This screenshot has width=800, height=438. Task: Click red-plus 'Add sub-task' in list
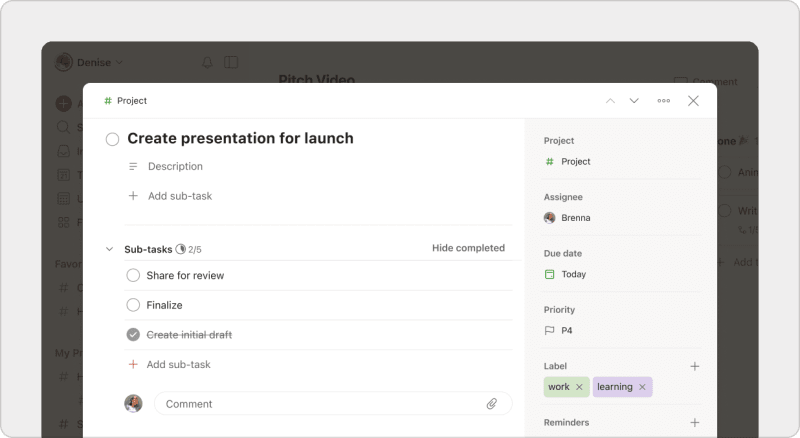169,364
